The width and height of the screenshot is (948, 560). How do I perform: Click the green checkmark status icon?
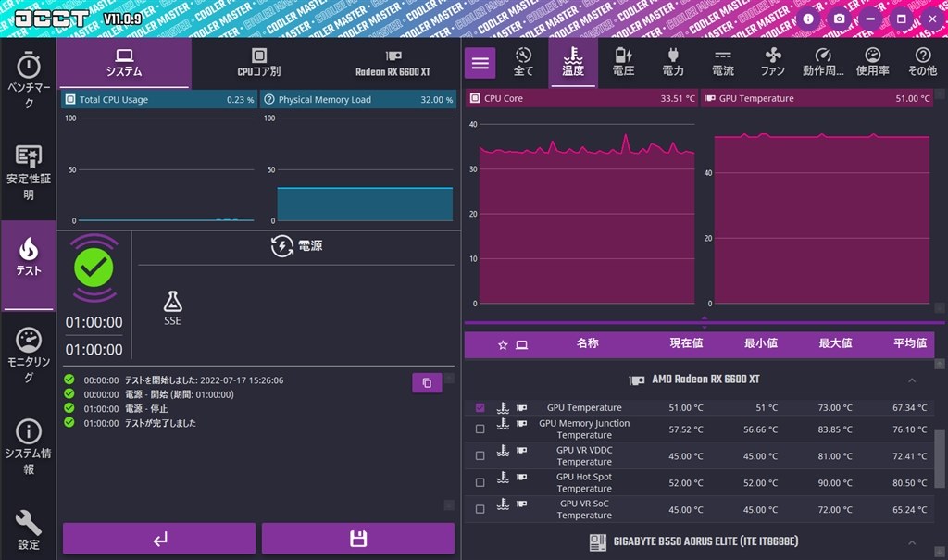pyautogui.click(x=94, y=268)
